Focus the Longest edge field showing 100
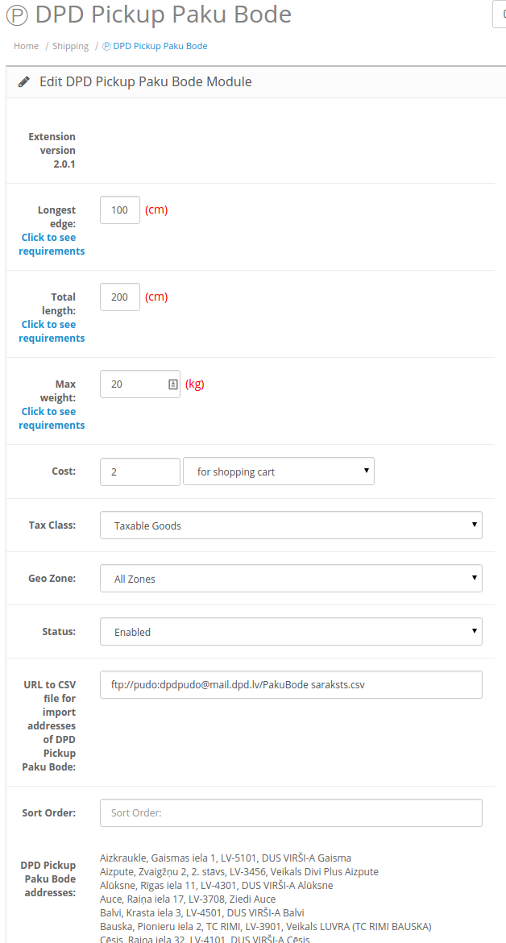This screenshot has height=943, width=506. (x=120, y=210)
